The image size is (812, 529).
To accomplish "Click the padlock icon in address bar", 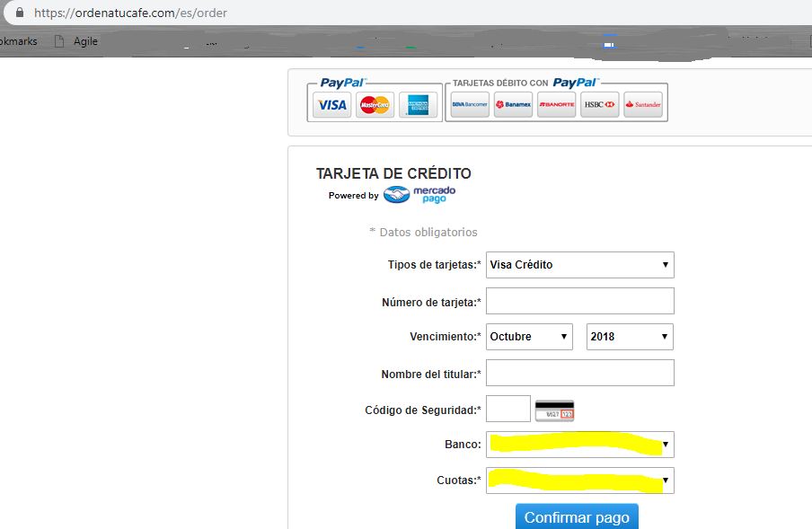I will [x=20, y=13].
